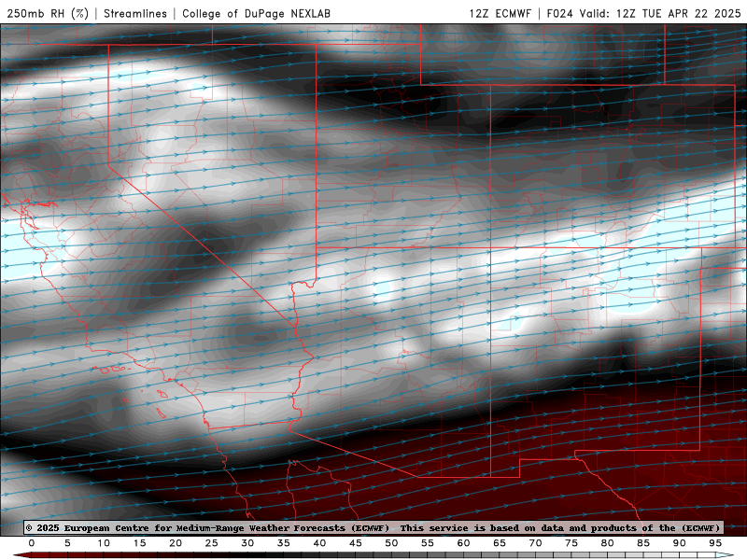The width and height of the screenshot is (747, 560).
Task: Select the "12Z ECMWF" model label
Action: pos(500,13)
